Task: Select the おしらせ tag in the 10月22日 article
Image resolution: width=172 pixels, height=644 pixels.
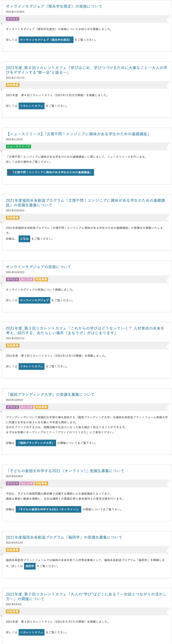Action: point(26,279)
